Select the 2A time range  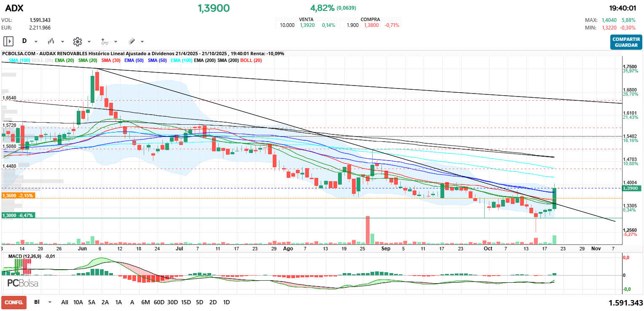105,302
